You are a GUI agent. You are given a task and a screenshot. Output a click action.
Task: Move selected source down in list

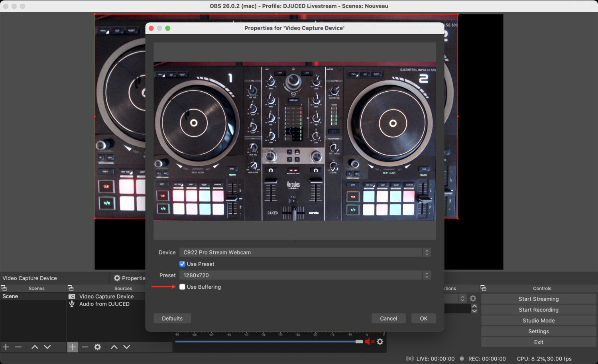coord(127,347)
